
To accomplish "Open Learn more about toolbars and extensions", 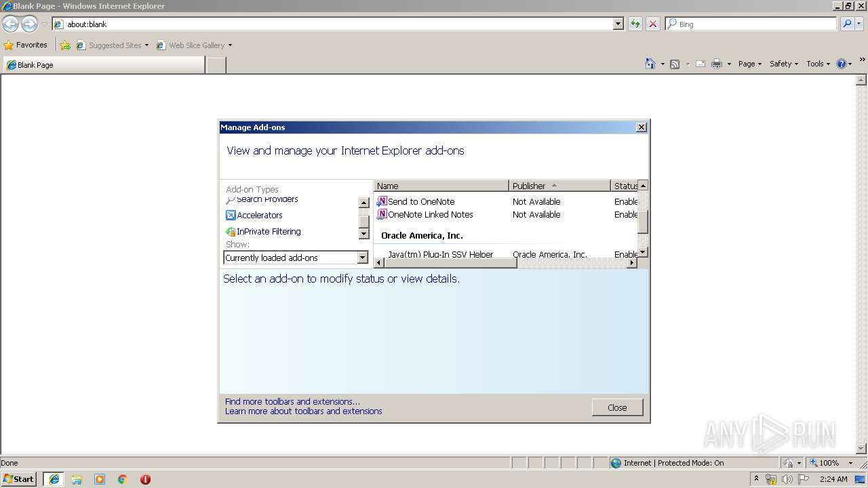I will click(303, 411).
